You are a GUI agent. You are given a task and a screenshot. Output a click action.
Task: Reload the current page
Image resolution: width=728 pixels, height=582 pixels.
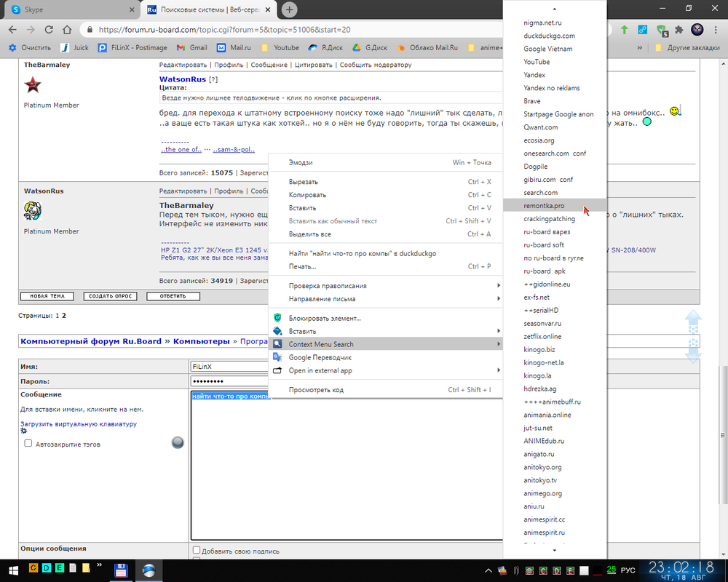point(49,30)
